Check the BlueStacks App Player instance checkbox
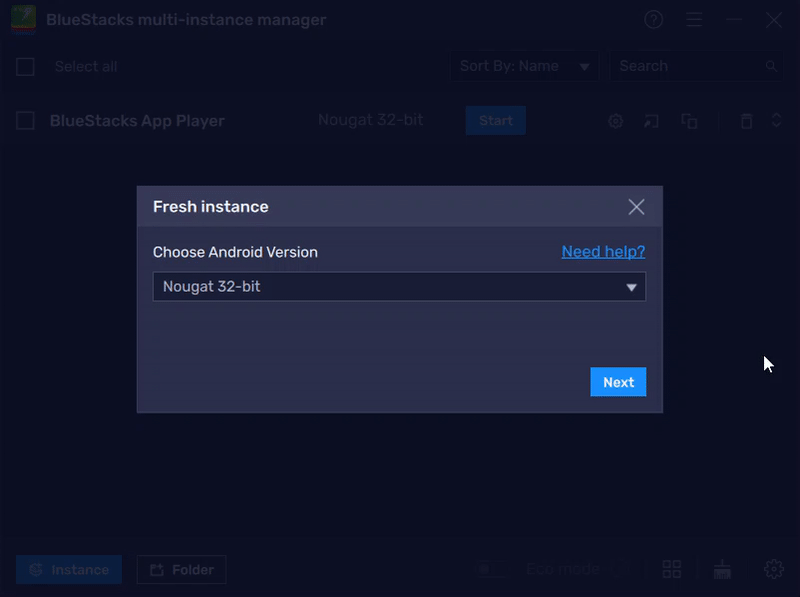 pyautogui.click(x=25, y=120)
